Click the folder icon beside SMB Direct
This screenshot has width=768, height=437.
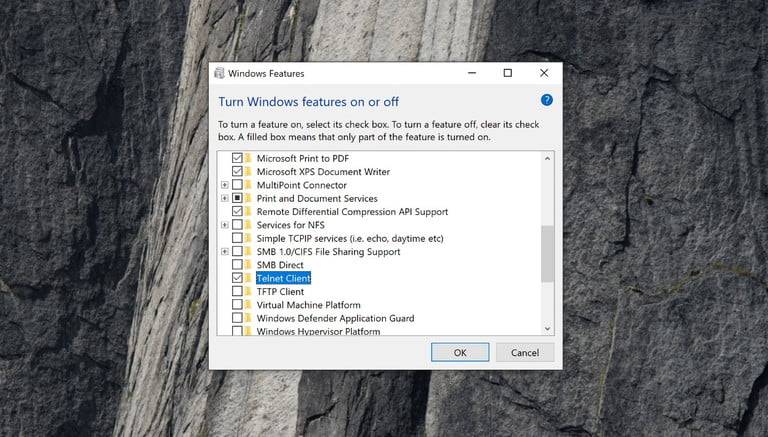(248, 265)
